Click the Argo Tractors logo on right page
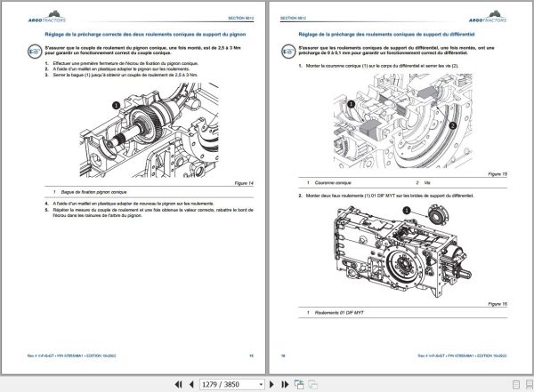The height and width of the screenshot is (392, 534). click(x=488, y=17)
